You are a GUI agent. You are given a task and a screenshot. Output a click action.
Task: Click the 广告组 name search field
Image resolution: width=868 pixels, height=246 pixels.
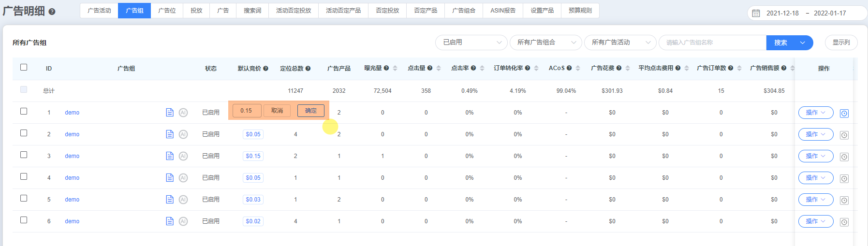[712, 43]
